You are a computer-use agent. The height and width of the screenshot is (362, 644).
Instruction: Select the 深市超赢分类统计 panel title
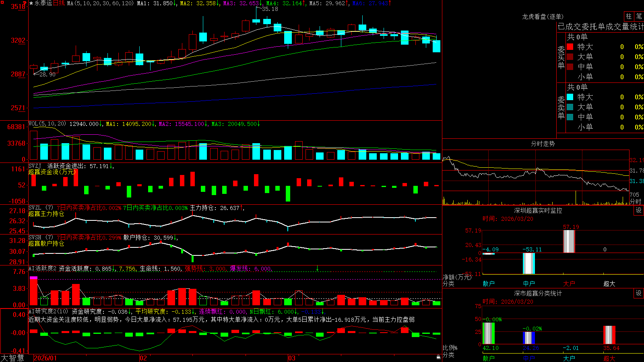(x=538, y=293)
